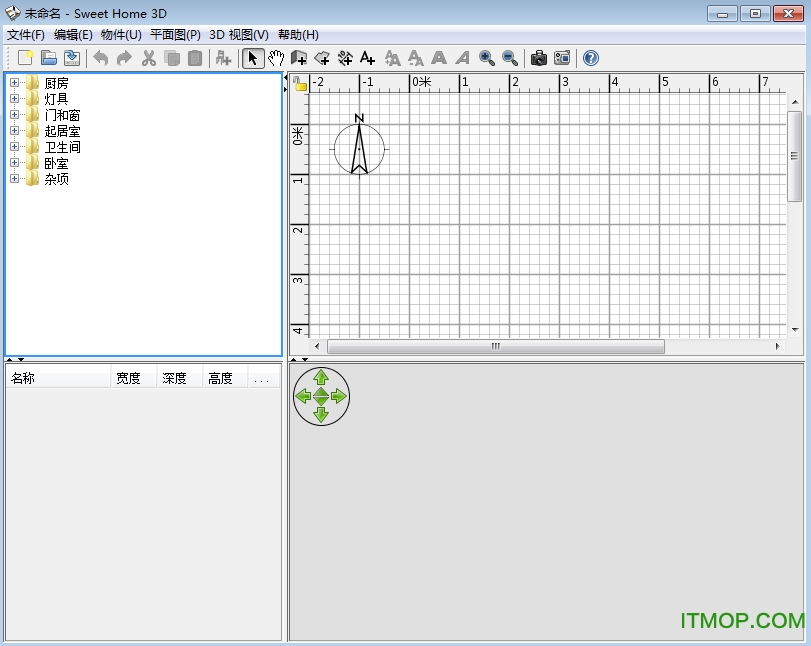Screen dimensions: 811x646
Task: Click the camera Create photo icon
Action: pos(538,58)
